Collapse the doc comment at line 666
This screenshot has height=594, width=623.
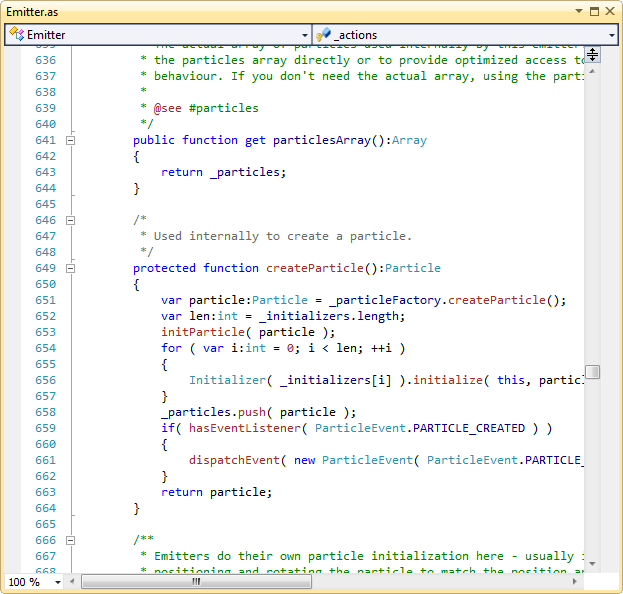pyautogui.click(x=70, y=540)
